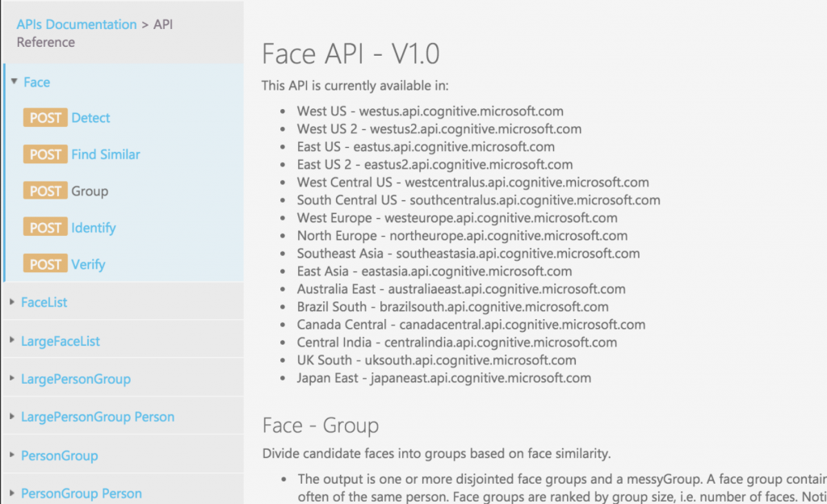This screenshot has width=827, height=504.
Task: Click the Face - Group heading
Action: click(x=321, y=426)
